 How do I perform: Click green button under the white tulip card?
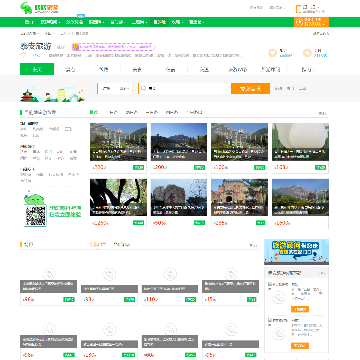pos(321,167)
